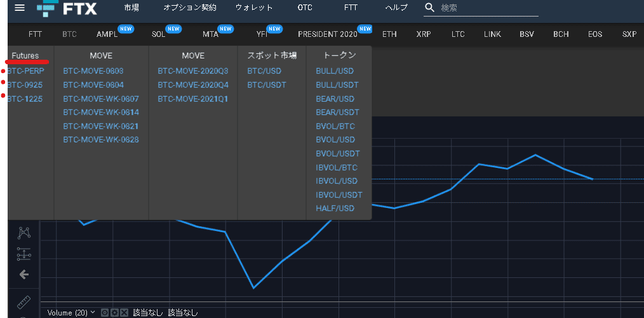This screenshot has width=644, height=318.
Task: Open the hamburger main menu
Action: (x=19, y=8)
